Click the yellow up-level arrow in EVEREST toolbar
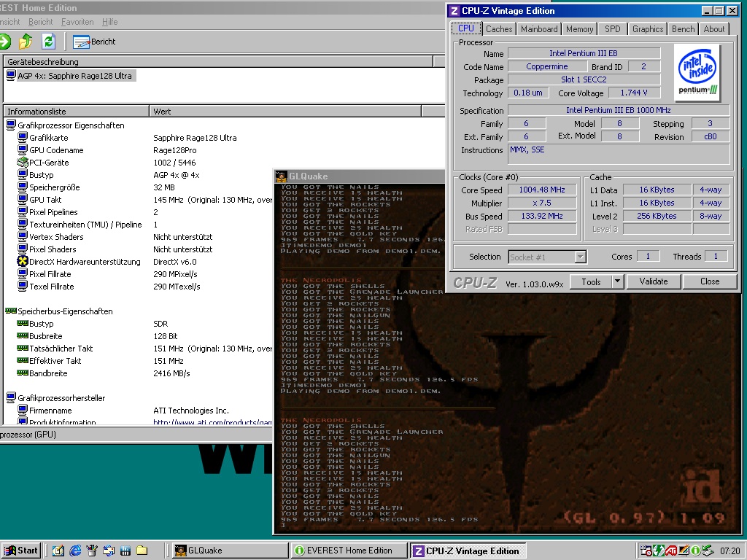The height and width of the screenshot is (560, 747). pos(26,42)
